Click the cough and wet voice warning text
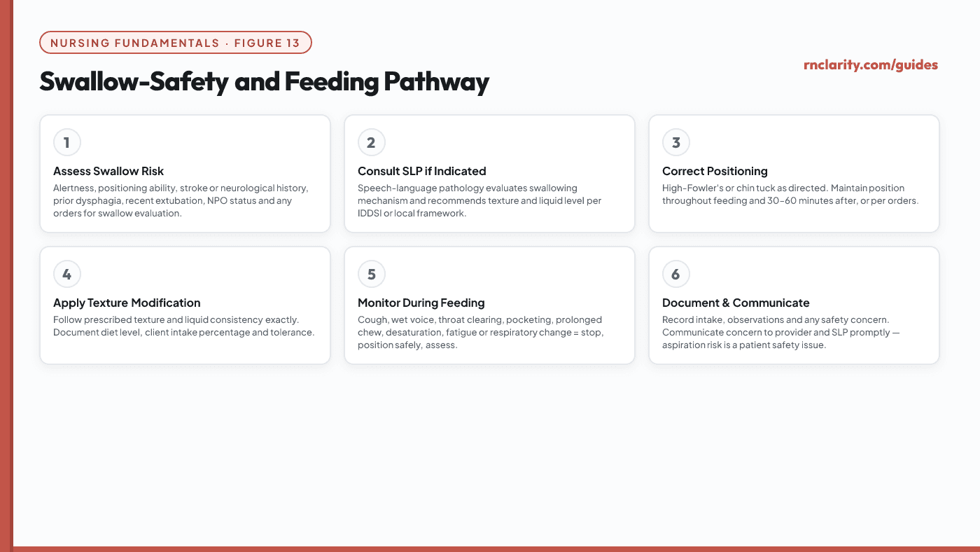980x552 pixels. (x=480, y=332)
